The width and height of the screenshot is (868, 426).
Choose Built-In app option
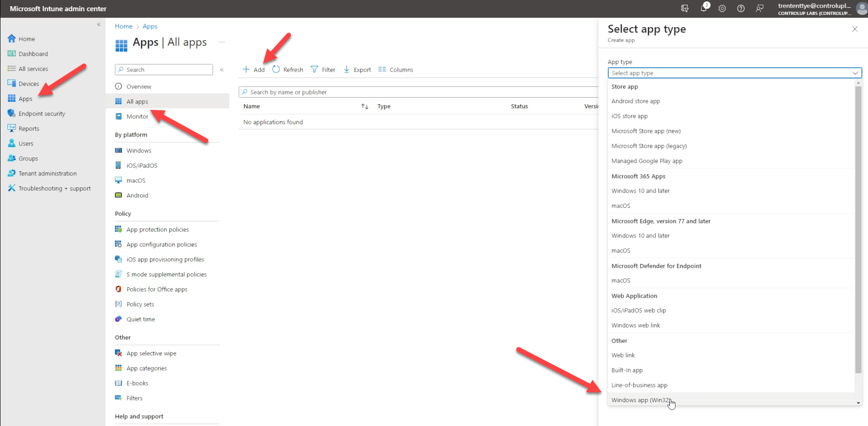point(627,370)
